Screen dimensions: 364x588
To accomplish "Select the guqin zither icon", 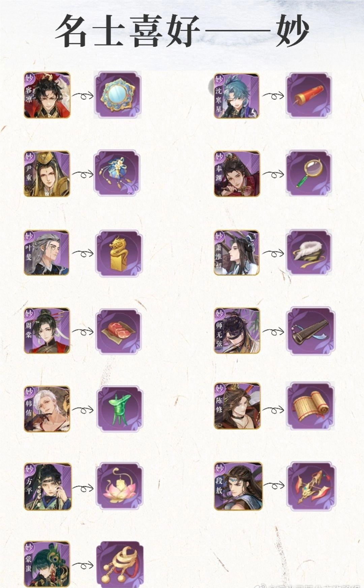I will click(310, 331).
